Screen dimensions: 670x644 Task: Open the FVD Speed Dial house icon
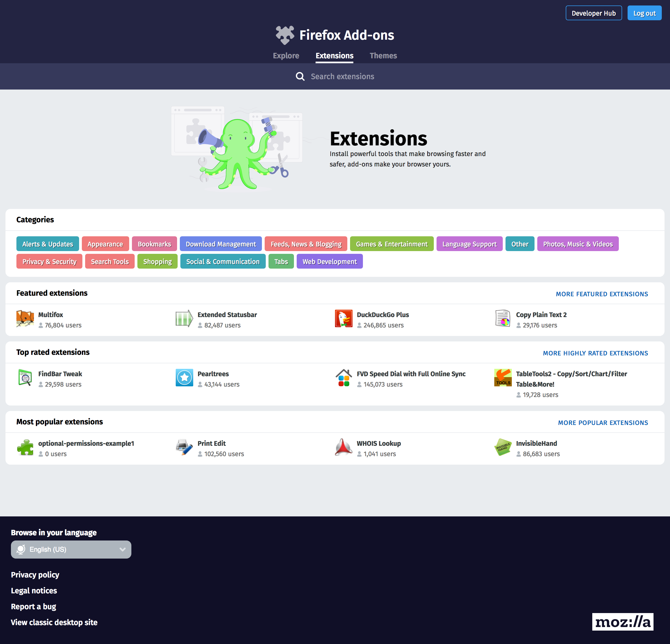coord(344,378)
